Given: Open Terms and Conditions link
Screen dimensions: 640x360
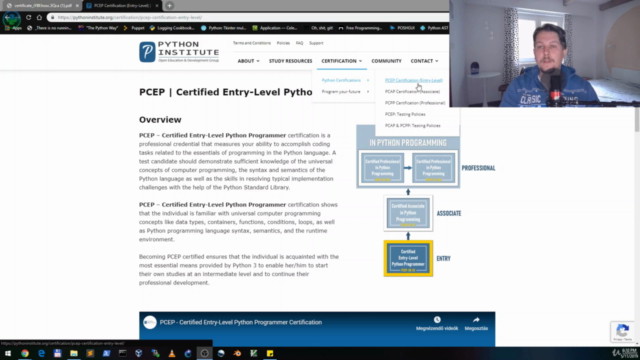Looking at the screenshot, I should tap(252, 43).
